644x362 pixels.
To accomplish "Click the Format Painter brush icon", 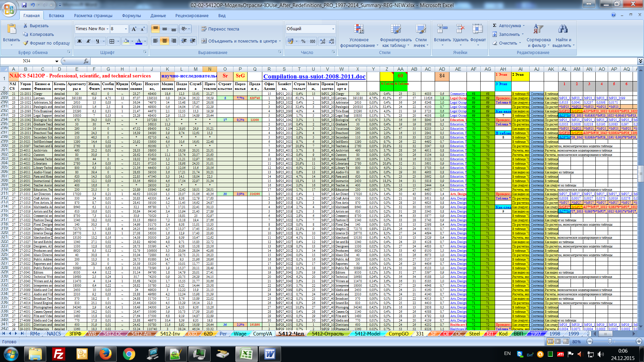I will [x=26, y=43].
